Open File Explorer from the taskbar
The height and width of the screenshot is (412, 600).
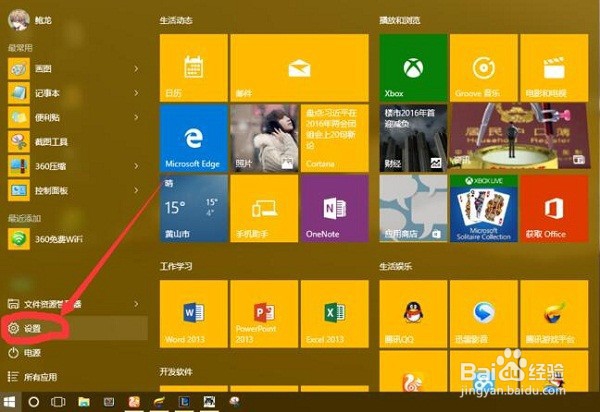click(x=84, y=402)
